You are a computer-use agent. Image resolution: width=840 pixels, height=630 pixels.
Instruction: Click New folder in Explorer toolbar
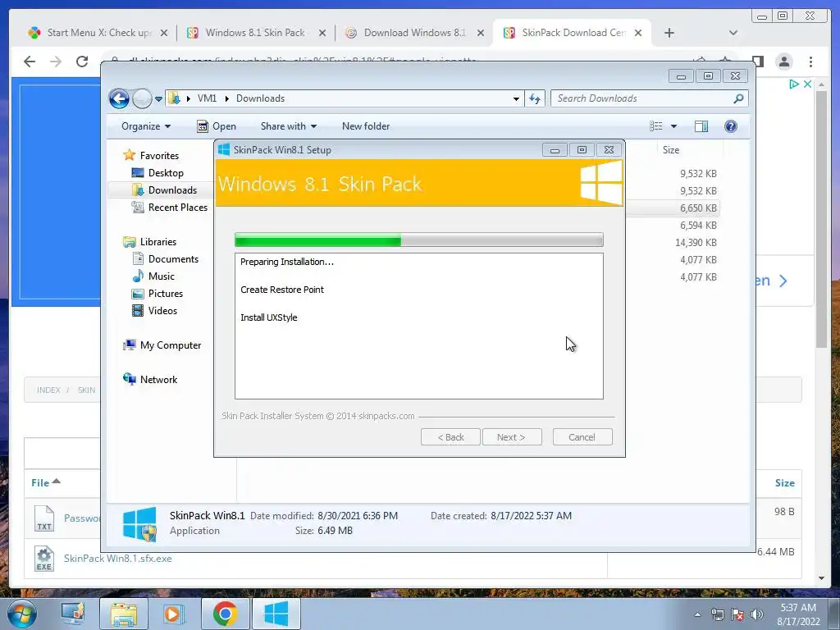point(366,126)
